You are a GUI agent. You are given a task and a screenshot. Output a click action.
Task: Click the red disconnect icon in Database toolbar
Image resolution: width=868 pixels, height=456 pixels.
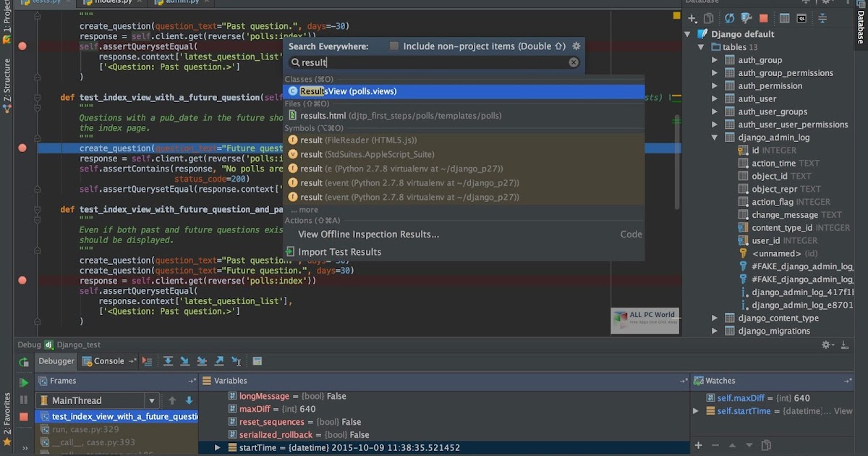point(764,18)
